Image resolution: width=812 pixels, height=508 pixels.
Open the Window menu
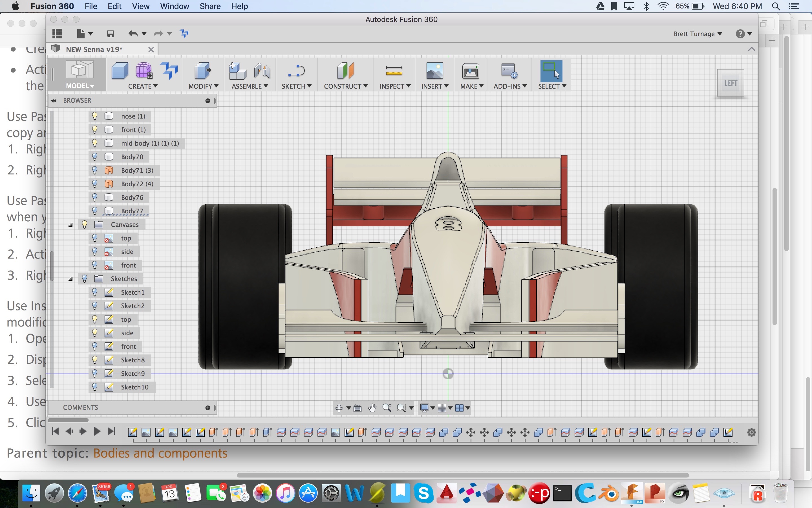point(175,6)
